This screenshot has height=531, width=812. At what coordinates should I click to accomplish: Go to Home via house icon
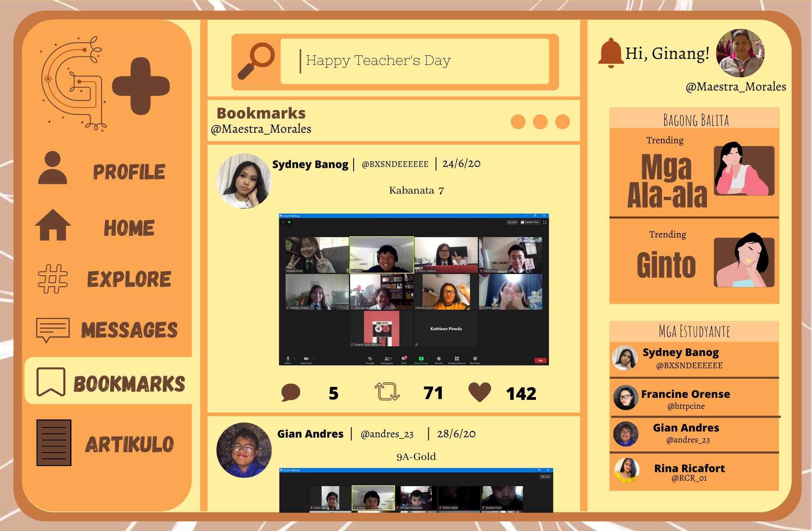coord(53,225)
